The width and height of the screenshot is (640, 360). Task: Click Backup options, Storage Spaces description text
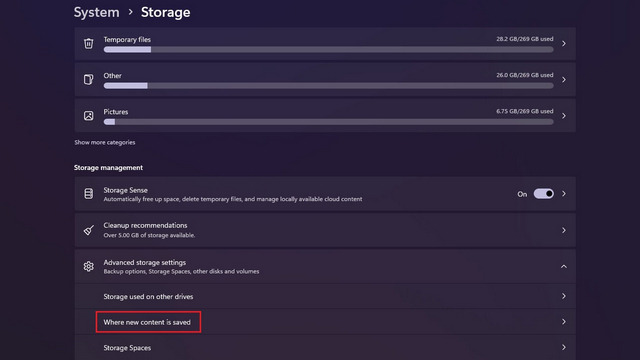[181, 271]
